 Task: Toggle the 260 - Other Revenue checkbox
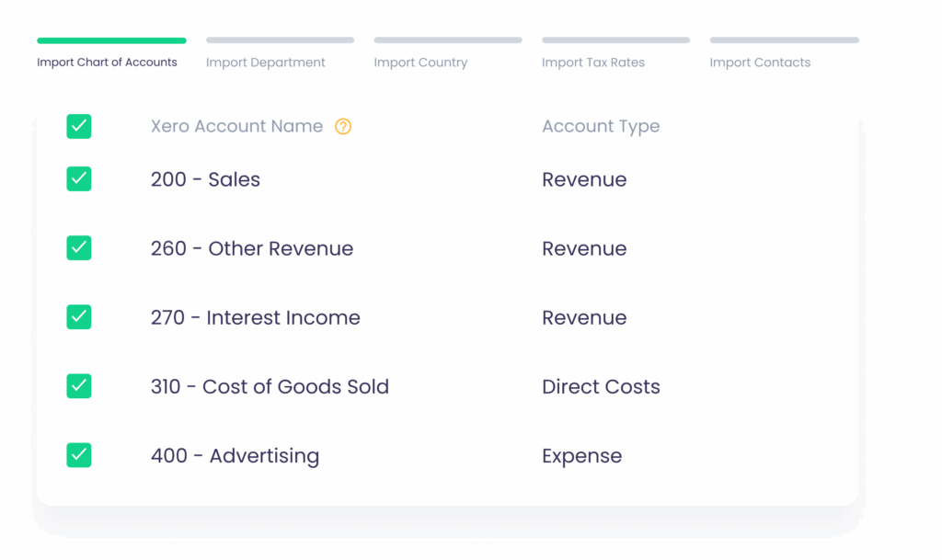79,248
